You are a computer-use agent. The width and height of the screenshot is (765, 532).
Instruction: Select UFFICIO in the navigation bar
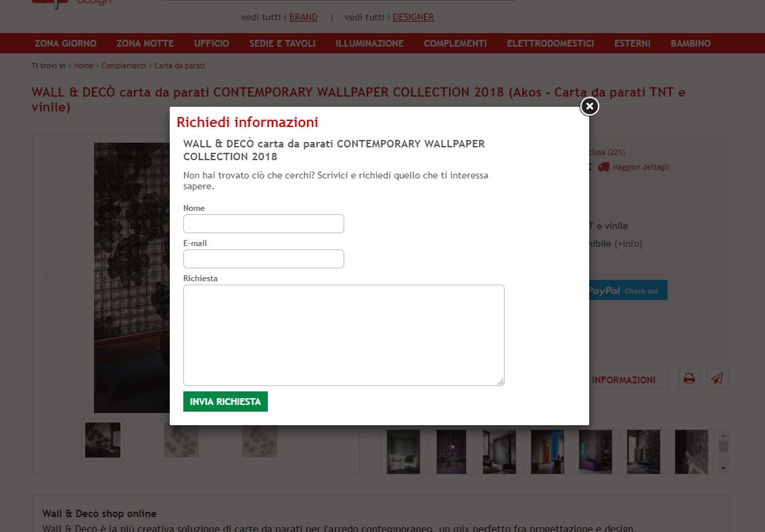coord(211,43)
